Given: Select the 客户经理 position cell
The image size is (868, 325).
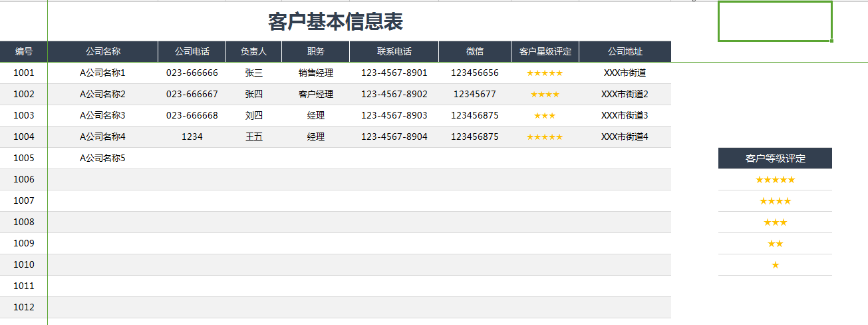Looking at the screenshot, I should pyautogui.click(x=316, y=95).
